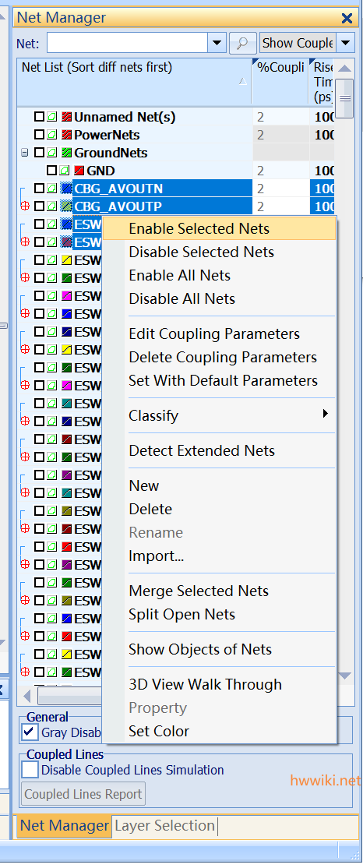Screen dimensions: 363x868
Task: Click the PowerNets green shape icon
Action: (x=54, y=135)
